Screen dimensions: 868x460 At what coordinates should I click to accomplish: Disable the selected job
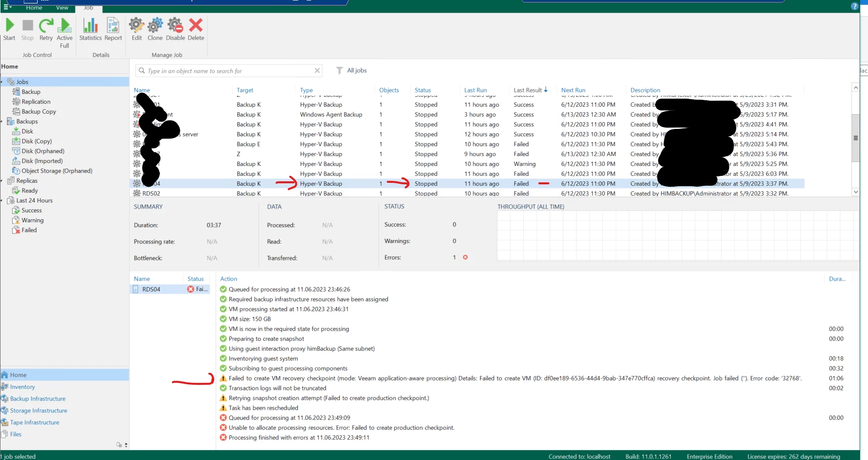[175, 30]
